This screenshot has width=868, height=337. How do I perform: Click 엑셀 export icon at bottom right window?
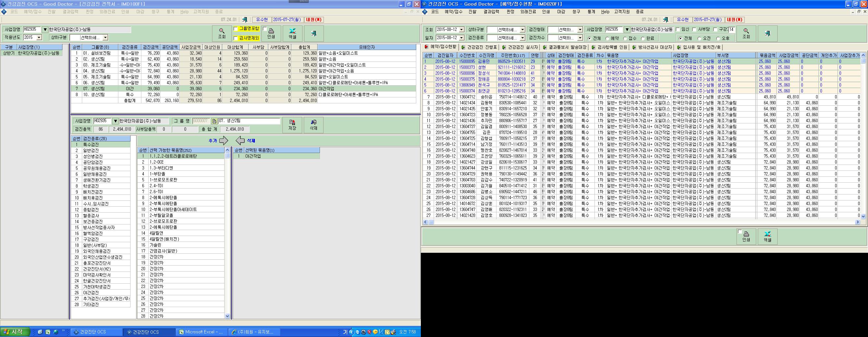pyautogui.click(x=767, y=237)
